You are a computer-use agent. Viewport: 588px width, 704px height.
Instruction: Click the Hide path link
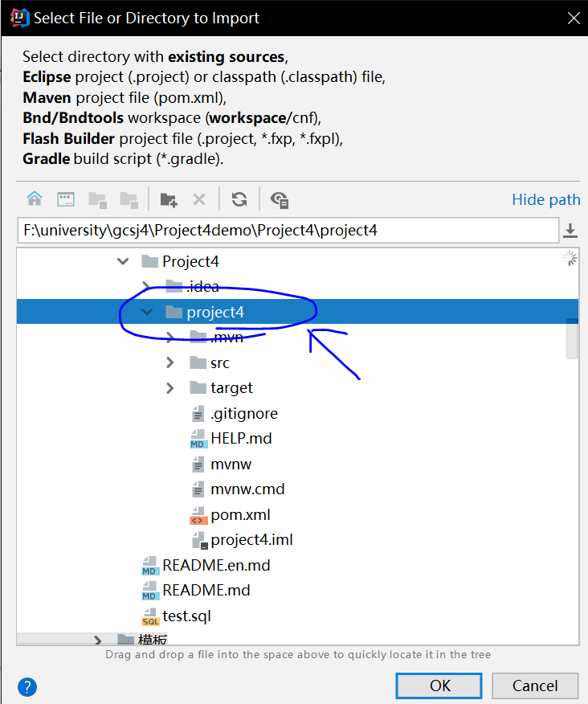point(545,200)
